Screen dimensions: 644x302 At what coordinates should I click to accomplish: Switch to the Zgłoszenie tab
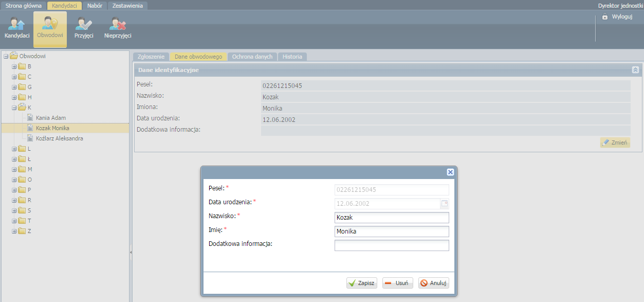(151, 57)
